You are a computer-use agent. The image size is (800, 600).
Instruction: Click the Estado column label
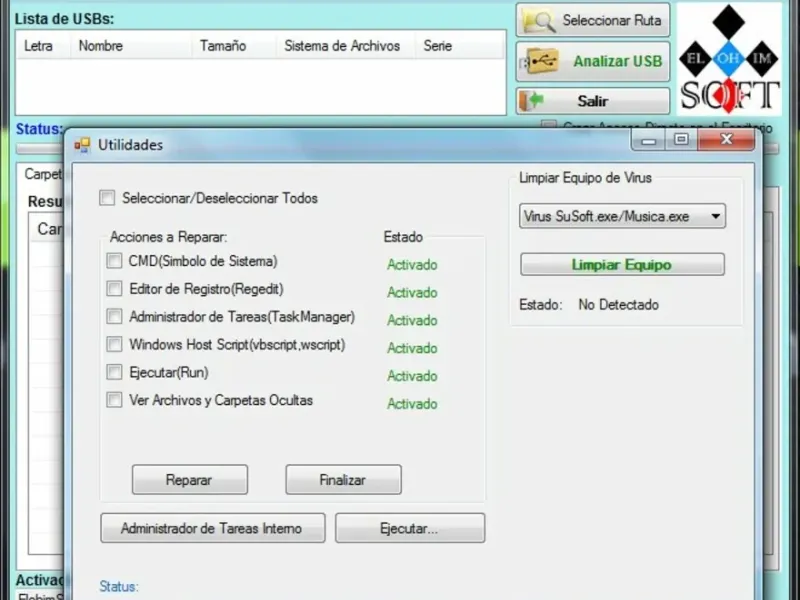click(x=403, y=237)
